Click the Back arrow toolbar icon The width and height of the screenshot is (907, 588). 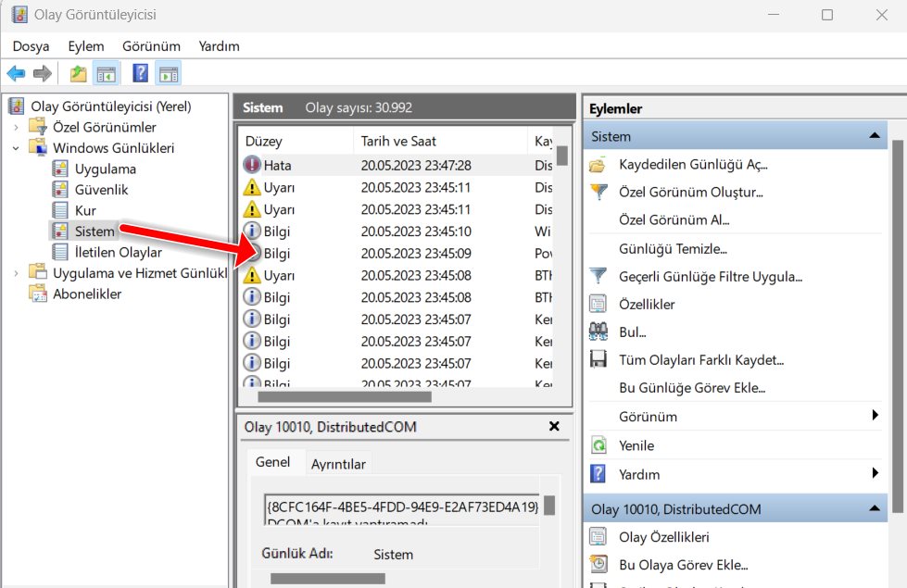click(16, 73)
